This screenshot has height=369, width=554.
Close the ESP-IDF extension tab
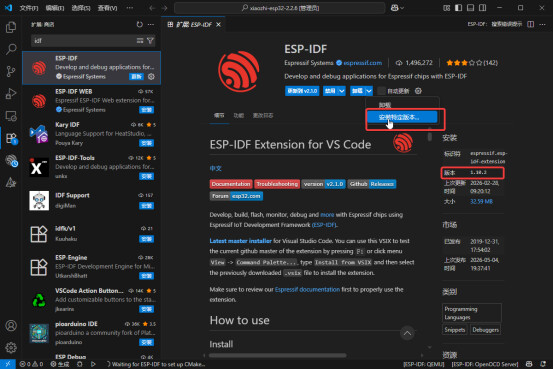pos(218,24)
